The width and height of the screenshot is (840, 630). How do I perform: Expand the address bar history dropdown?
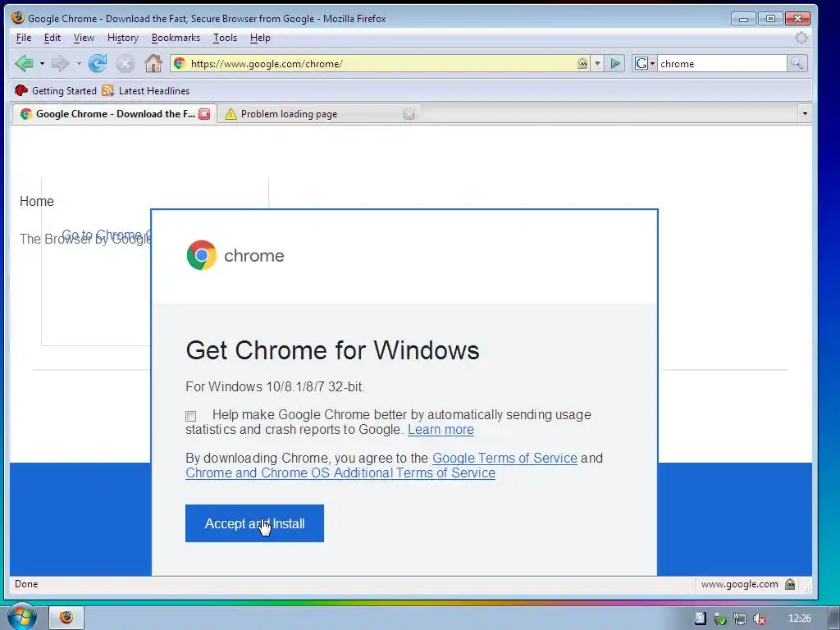click(x=597, y=64)
